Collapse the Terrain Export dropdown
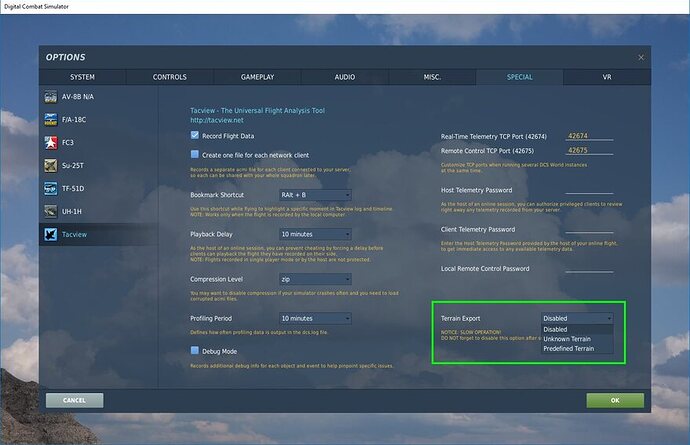Viewport: 690px width, 445px height. click(x=577, y=318)
